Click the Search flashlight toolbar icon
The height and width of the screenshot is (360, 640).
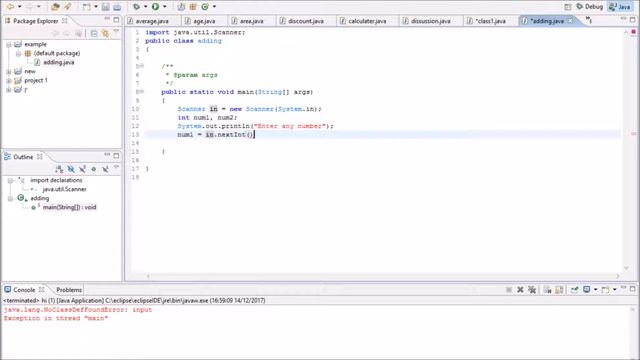(67, 7)
